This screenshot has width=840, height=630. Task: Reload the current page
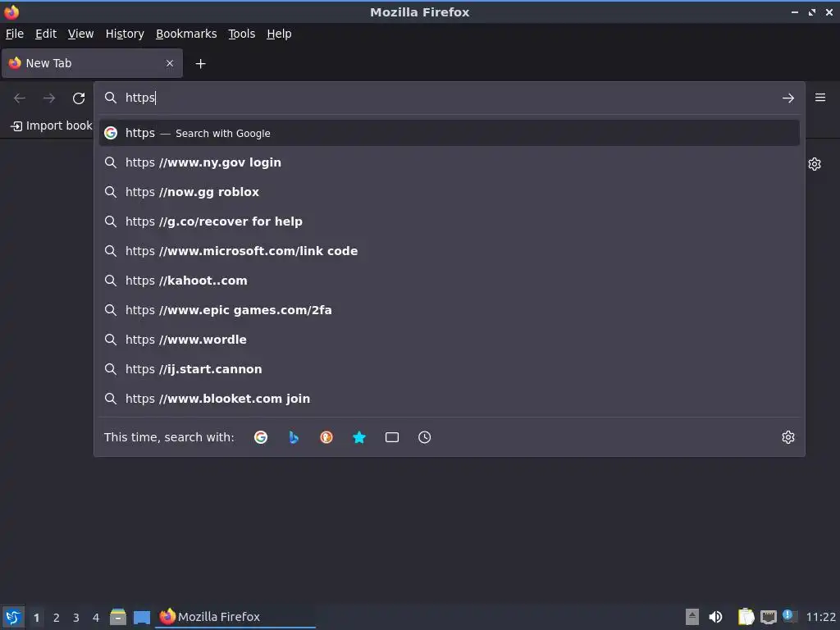[79, 98]
